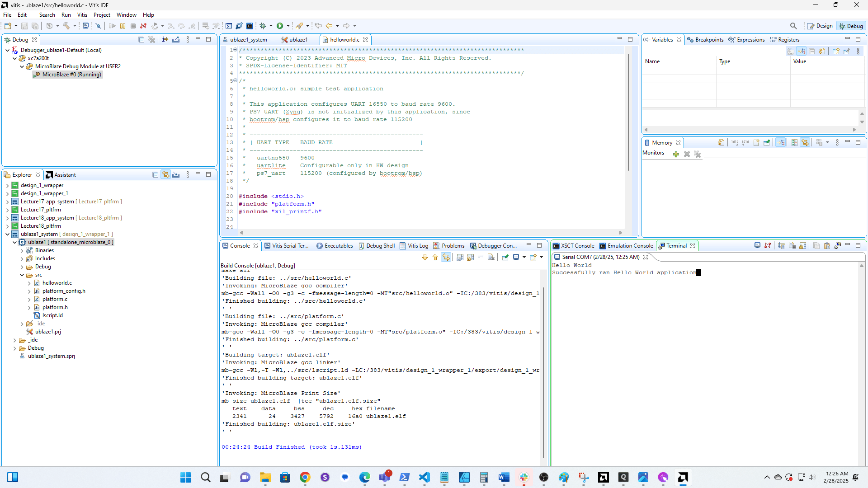
Task: Expand the Lecture17_pltfrm project
Action: [8, 210]
